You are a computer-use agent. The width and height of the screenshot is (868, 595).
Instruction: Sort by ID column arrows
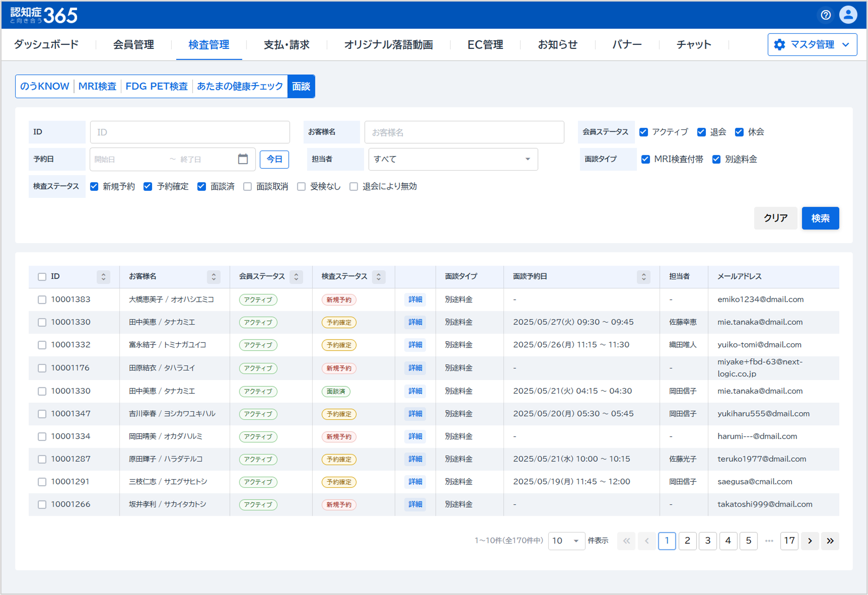(x=103, y=277)
